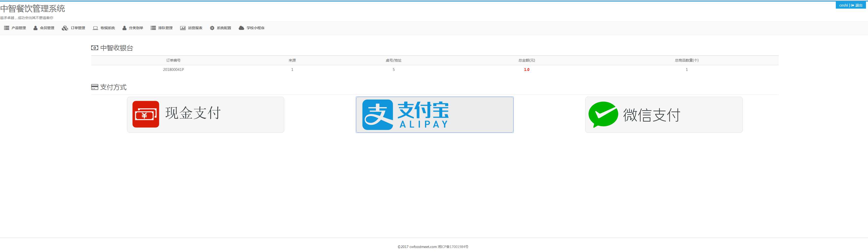Click the cubes icon beside 订单管理

click(x=65, y=28)
